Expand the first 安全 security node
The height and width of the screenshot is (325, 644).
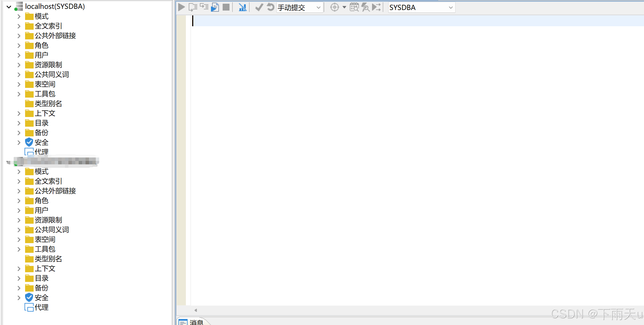(x=19, y=142)
